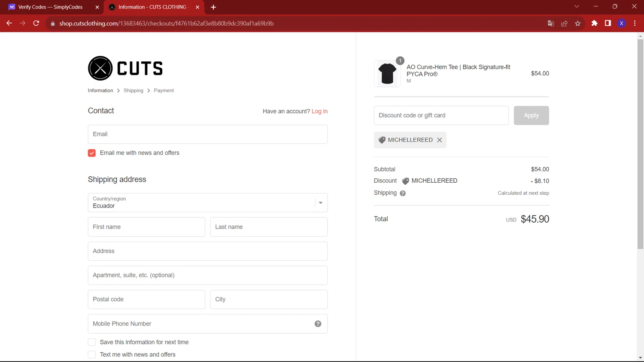Image resolution: width=644 pixels, height=362 pixels.
Task: Click the AO Curve-Hem Tee product name
Action: tap(459, 70)
